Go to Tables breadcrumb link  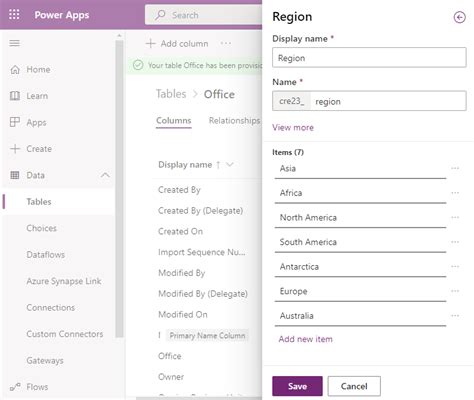point(171,94)
